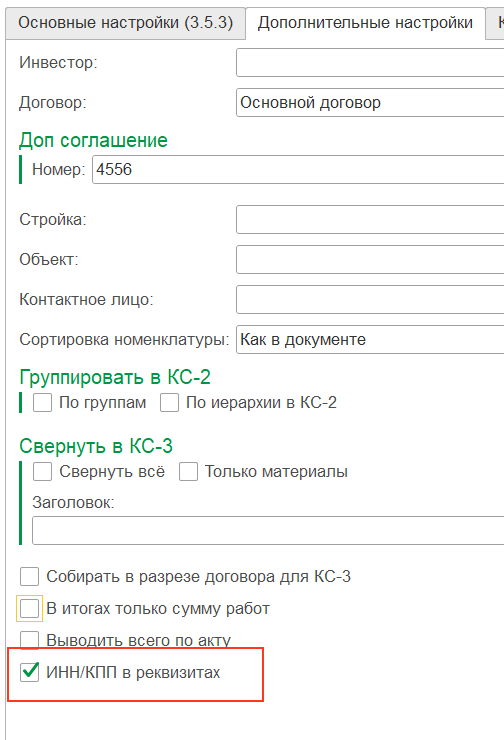
Task: Switch to Основные настройки (3.5.3) tab
Action: 126,23
